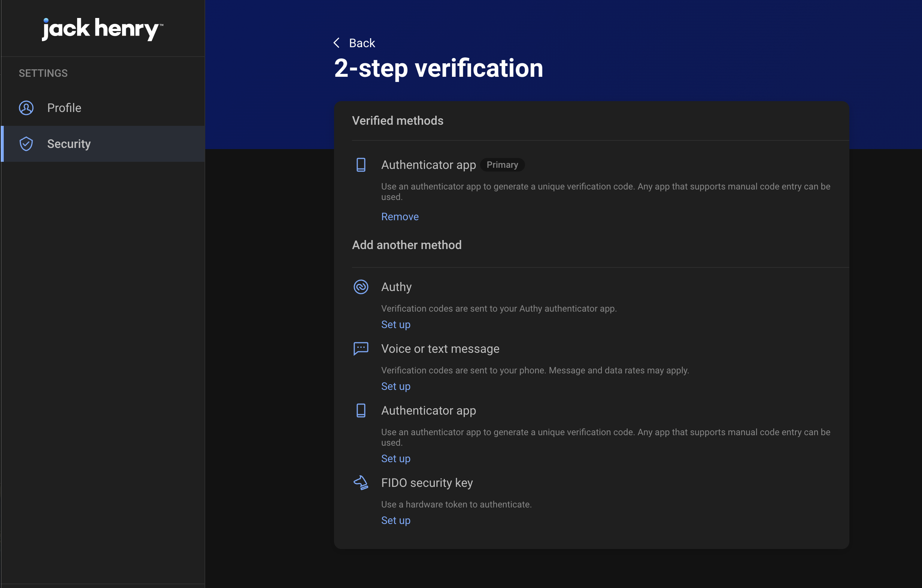Click the phone icon beside Authenticator app Primary
The height and width of the screenshot is (588, 922).
click(360, 165)
